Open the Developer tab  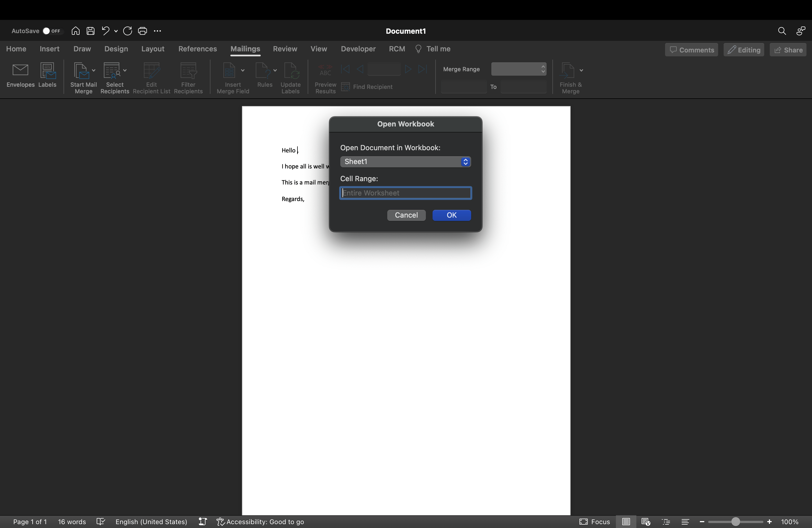click(x=358, y=49)
